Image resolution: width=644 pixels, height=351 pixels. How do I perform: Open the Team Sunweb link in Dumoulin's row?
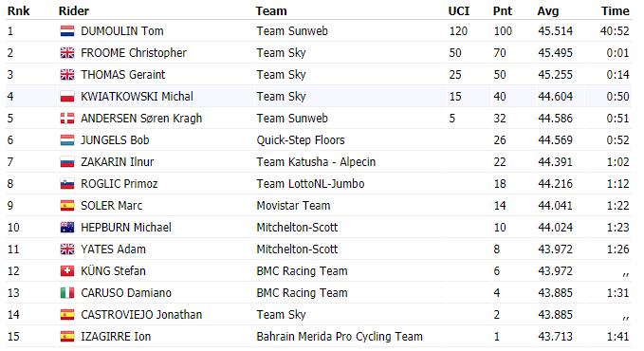click(292, 30)
